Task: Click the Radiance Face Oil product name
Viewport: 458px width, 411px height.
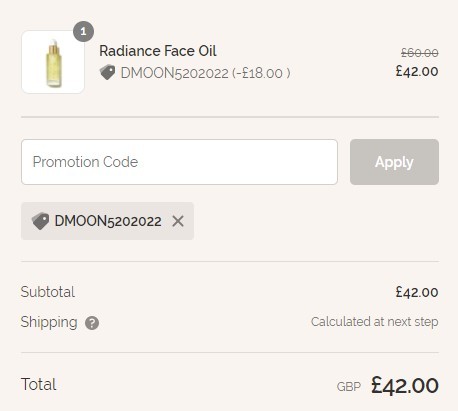Action: point(158,51)
